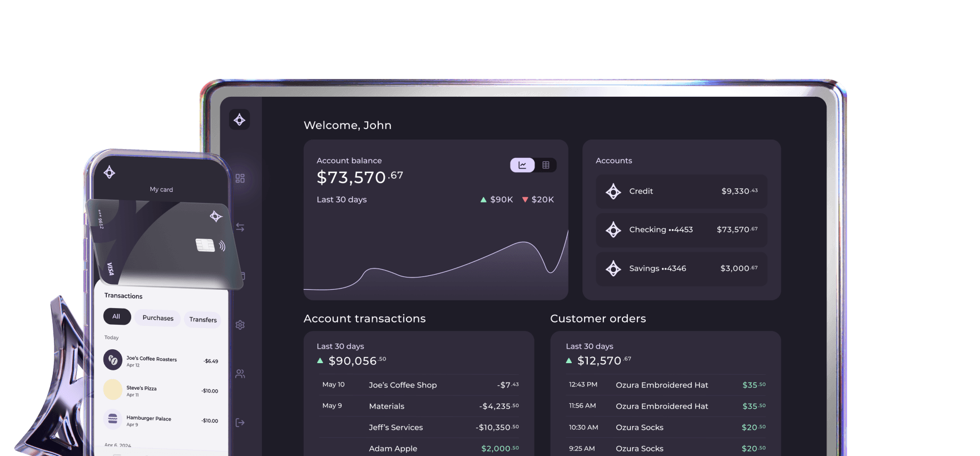Click the Materials transaction row
This screenshot has width=980, height=456.
pyautogui.click(x=420, y=406)
